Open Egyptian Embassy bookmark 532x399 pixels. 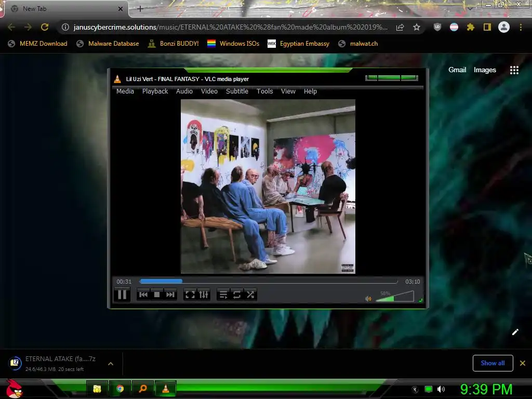299,44
